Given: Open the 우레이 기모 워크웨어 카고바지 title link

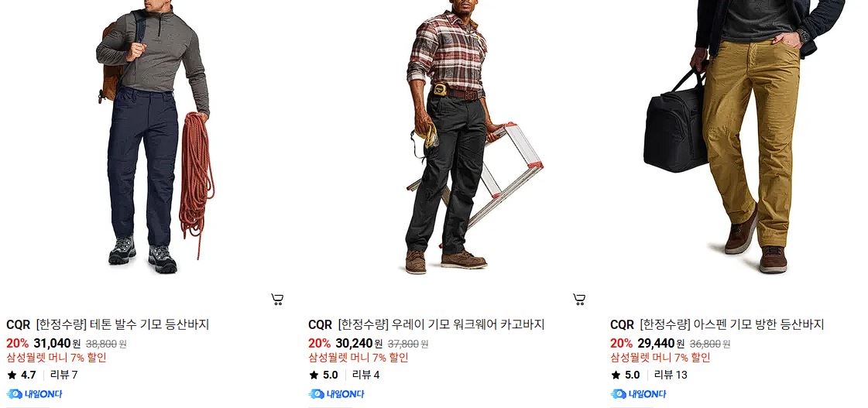Looking at the screenshot, I should (441, 324).
